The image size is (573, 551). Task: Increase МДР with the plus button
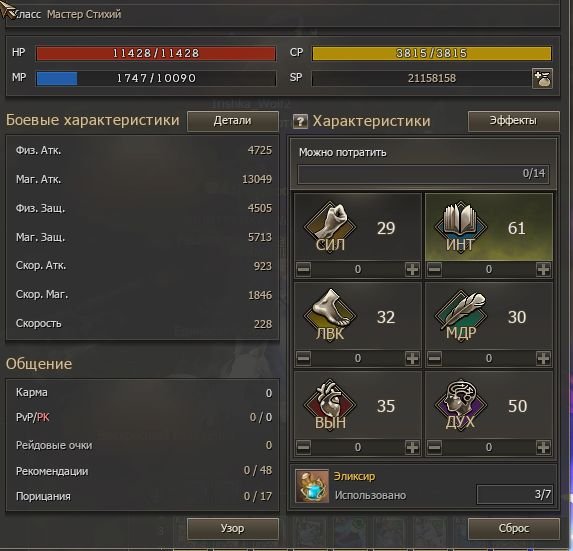click(x=543, y=358)
